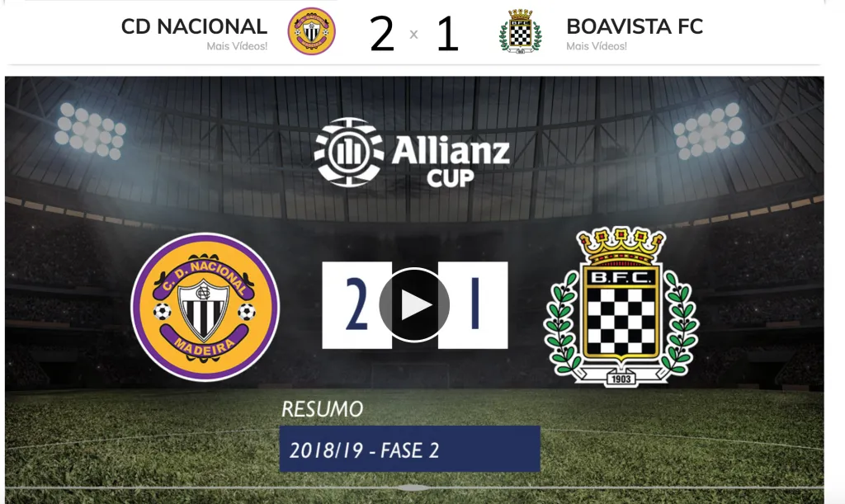
Task: Click the x separator between header scores
Action: tap(414, 35)
